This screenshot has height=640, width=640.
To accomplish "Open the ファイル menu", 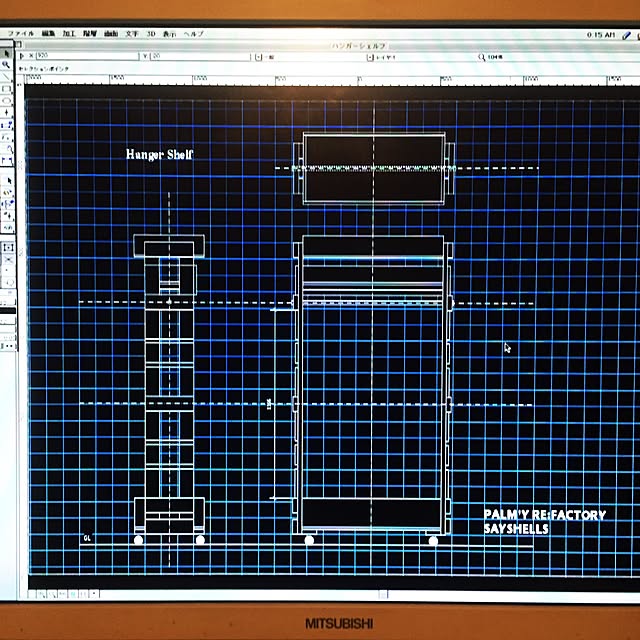I will [x=20, y=33].
